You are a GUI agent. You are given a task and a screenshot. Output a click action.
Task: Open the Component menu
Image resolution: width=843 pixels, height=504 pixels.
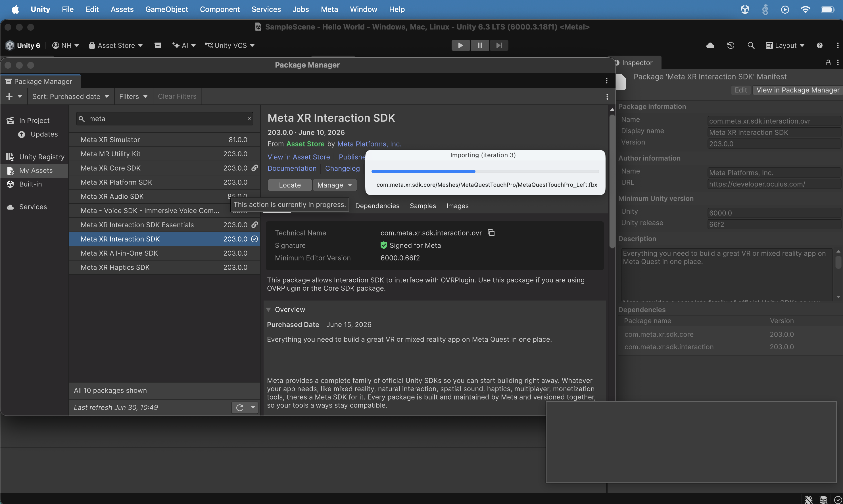[220, 9]
